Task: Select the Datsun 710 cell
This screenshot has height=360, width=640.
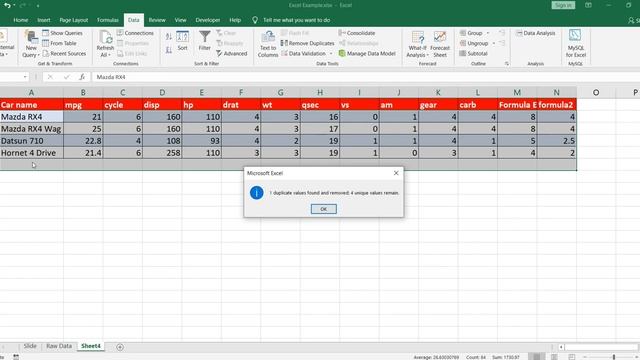Action: tap(31, 141)
